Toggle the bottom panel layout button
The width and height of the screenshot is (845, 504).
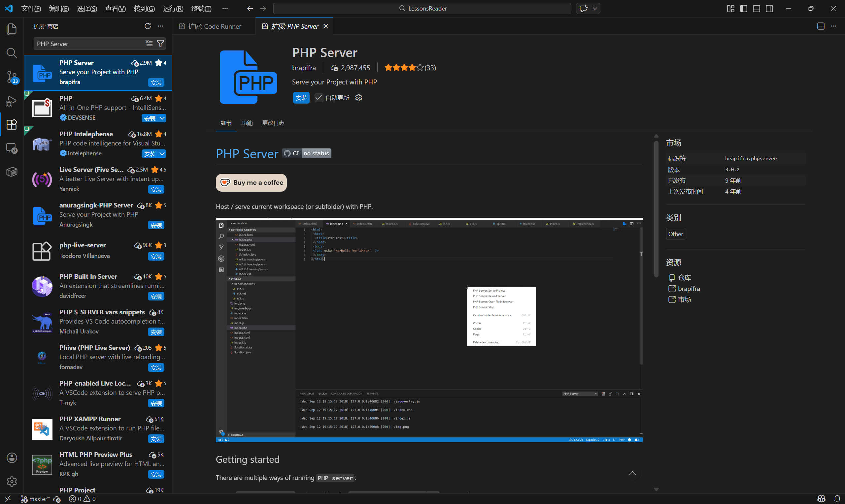[x=756, y=9]
